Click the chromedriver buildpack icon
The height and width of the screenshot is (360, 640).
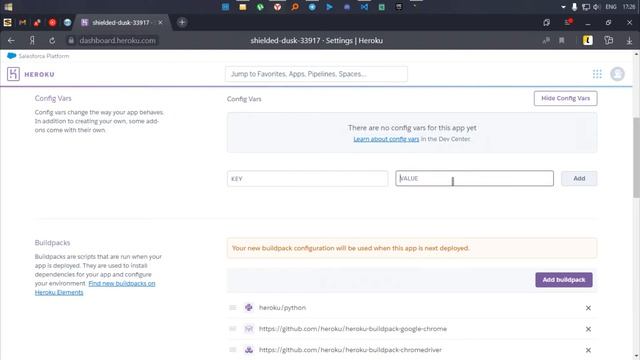click(249, 350)
